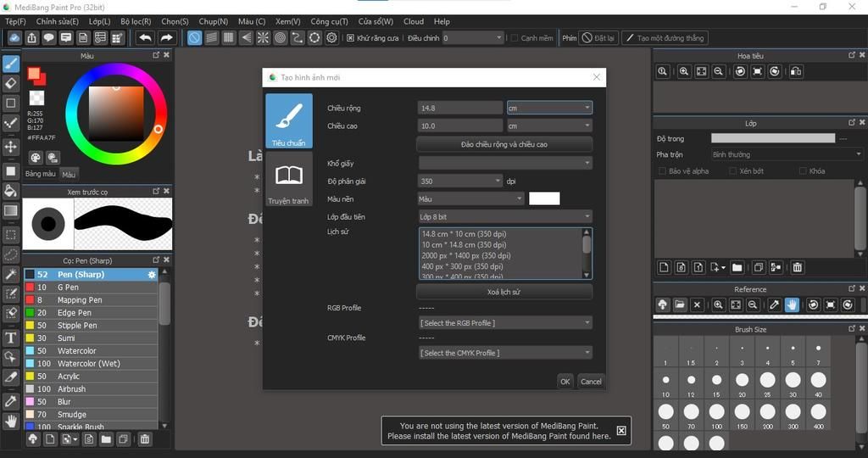Open Pen (Sharp) brush settings gear
868x458 pixels.
tap(152, 275)
